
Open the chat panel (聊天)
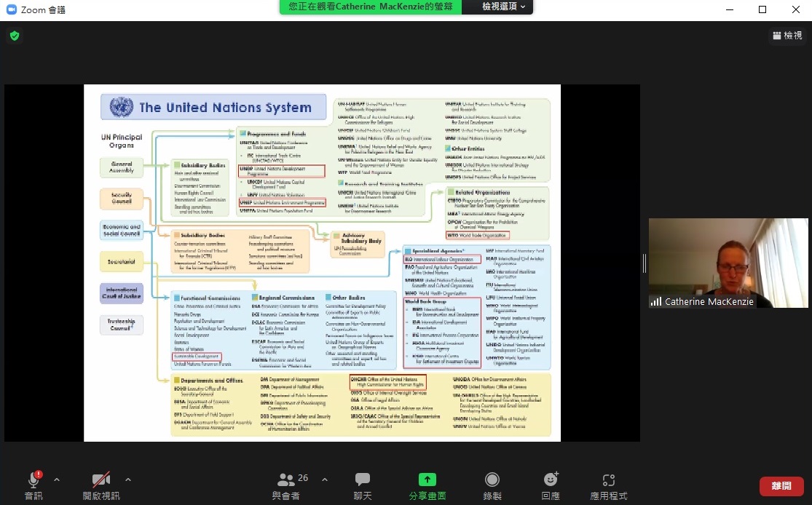[x=363, y=485]
